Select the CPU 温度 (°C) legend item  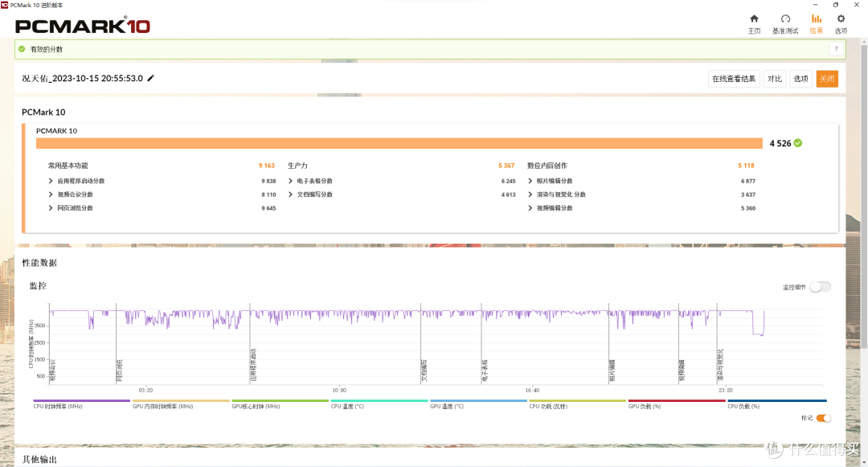[379, 404]
